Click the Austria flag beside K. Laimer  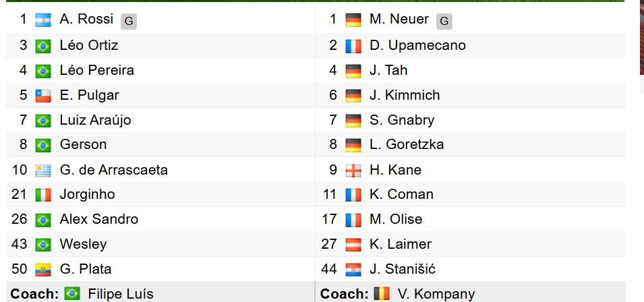click(x=353, y=245)
